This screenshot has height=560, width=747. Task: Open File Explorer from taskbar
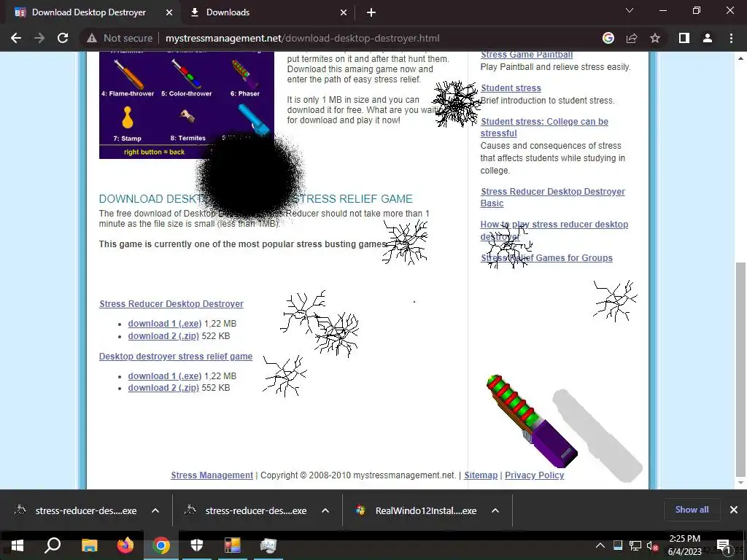[x=89, y=545]
